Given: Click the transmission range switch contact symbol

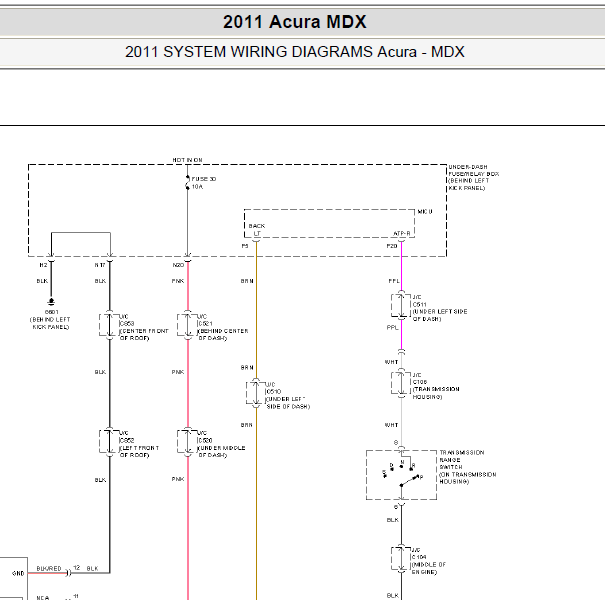Looking at the screenshot, I should (x=401, y=475).
